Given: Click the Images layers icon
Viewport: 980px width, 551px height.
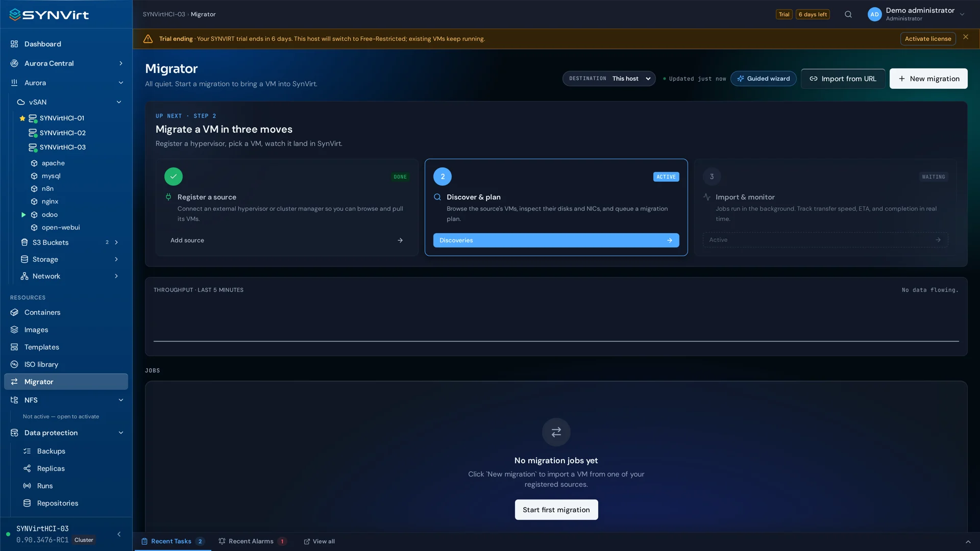Looking at the screenshot, I should click(x=14, y=330).
